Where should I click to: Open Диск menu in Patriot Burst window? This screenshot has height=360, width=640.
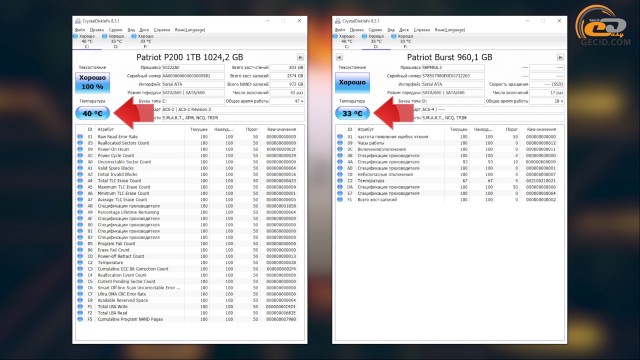click(x=404, y=30)
